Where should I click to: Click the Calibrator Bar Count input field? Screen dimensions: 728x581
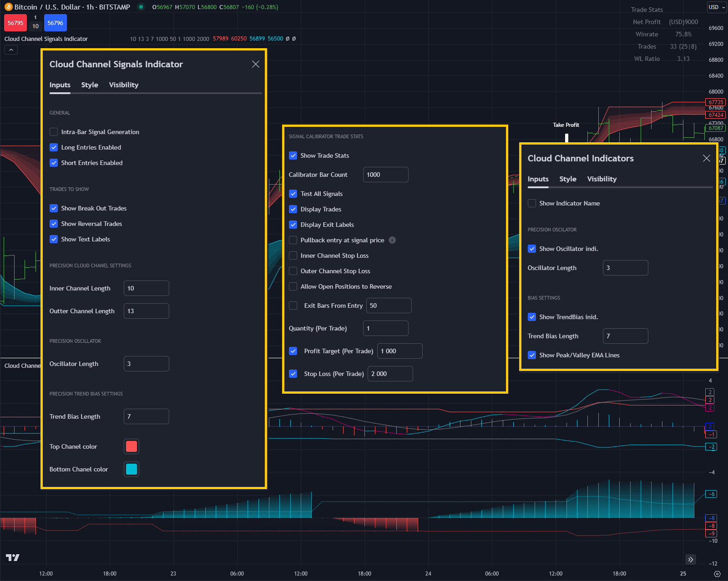(x=385, y=175)
